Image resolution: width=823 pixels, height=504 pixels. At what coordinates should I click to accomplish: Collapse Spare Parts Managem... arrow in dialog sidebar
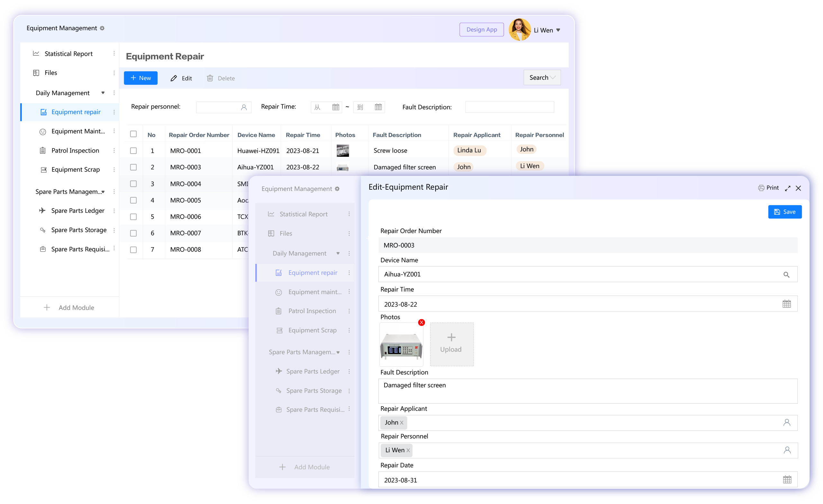pos(338,352)
